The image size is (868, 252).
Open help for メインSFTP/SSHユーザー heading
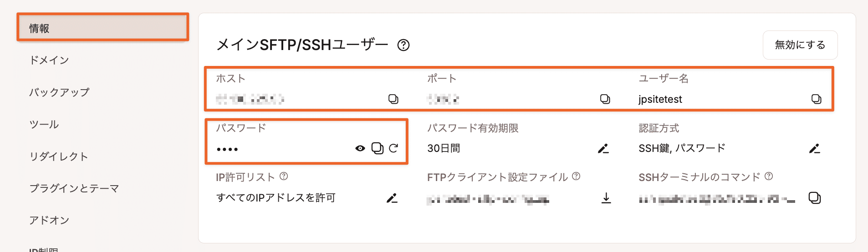[403, 45]
